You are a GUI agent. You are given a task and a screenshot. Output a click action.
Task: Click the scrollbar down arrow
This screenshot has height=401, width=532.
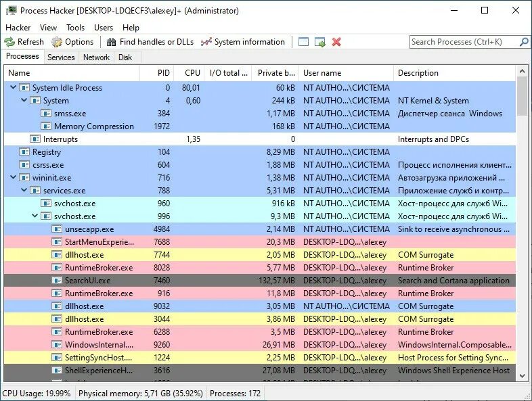[x=522, y=375]
